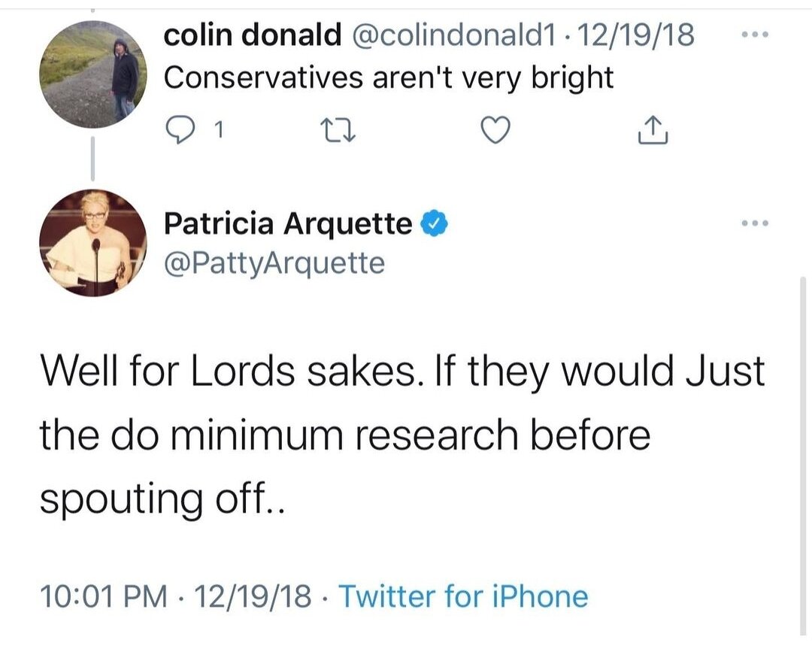812x646 pixels.
Task: View Patricia Arquette's profile photo
Action: pyautogui.click(x=92, y=243)
